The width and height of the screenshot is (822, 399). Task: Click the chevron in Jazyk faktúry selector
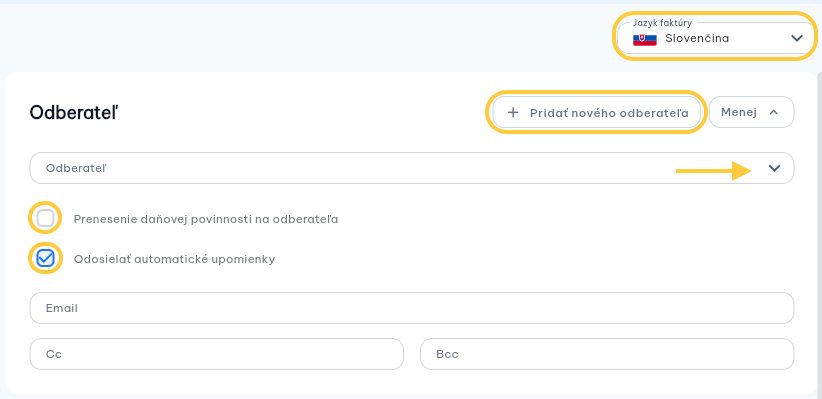tap(796, 38)
